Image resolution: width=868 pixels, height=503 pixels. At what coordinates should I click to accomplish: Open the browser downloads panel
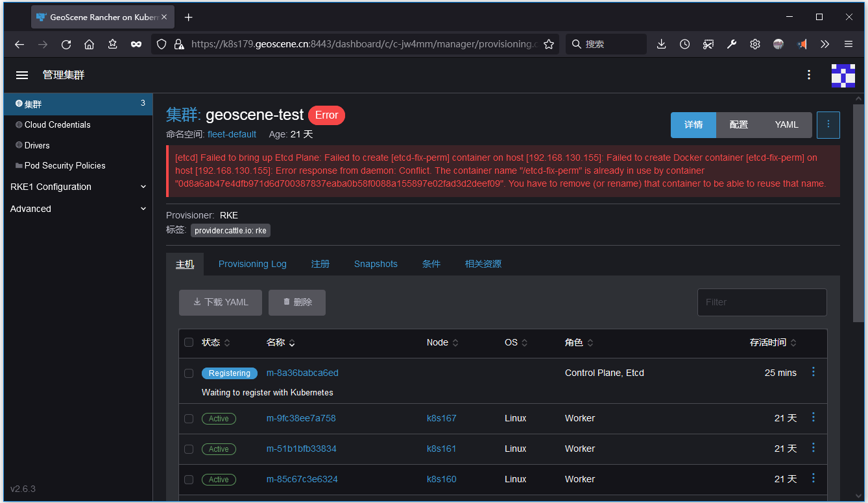(x=662, y=44)
